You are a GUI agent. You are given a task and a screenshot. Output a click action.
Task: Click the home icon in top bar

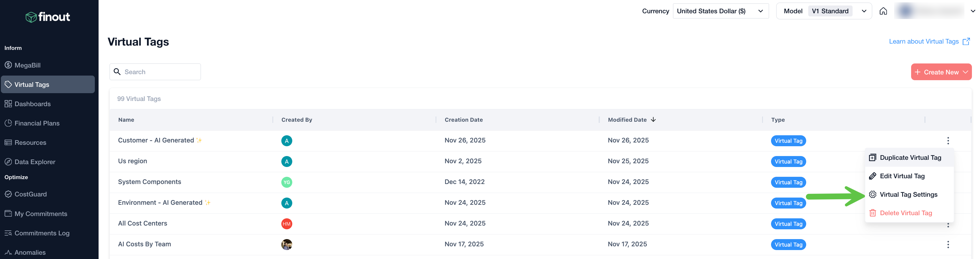click(883, 11)
